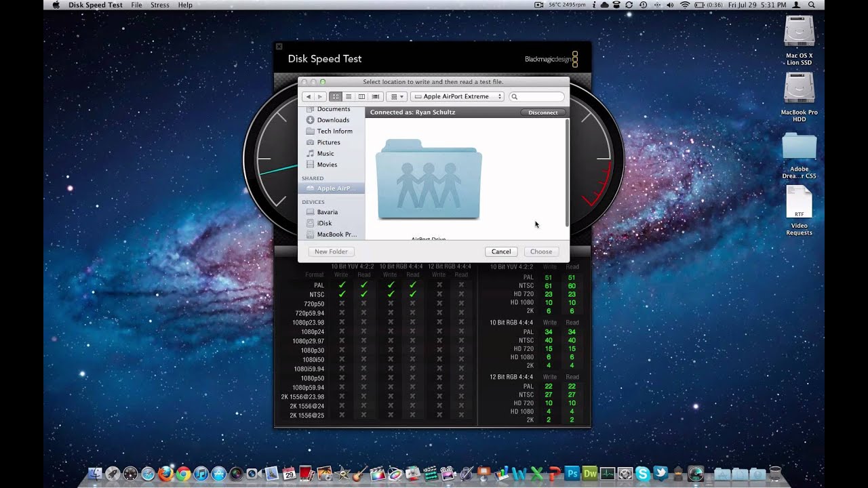The width and height of the screenshot is (868, 488).
Task: Go back in the file dialog
Action: pos(308,96)
